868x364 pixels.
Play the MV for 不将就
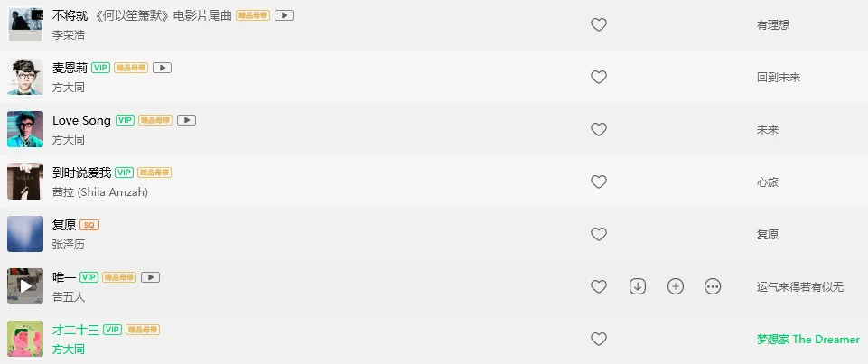click(284, 15)
